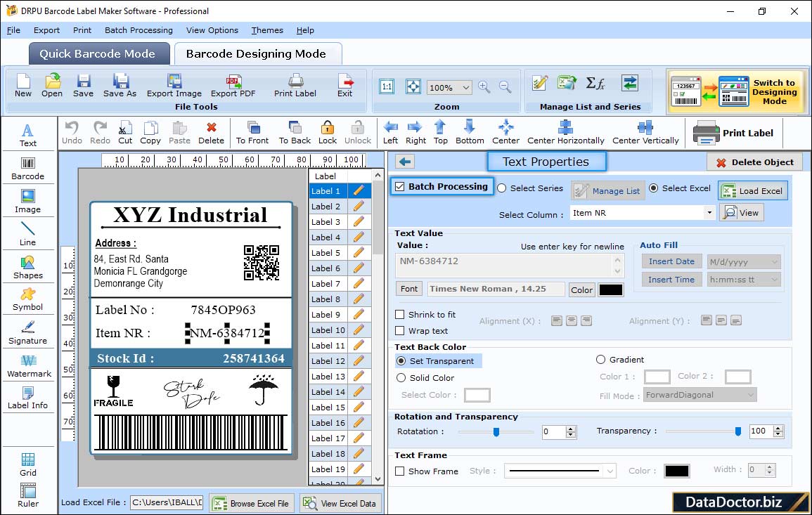This screenshot has height=515, width=812.
Task: Open the Select Column dropdown
Action: click(x=709, y=213)
